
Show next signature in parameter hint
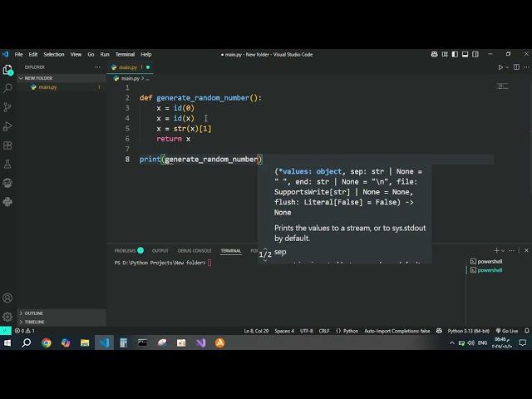click(x=265, y=260)
